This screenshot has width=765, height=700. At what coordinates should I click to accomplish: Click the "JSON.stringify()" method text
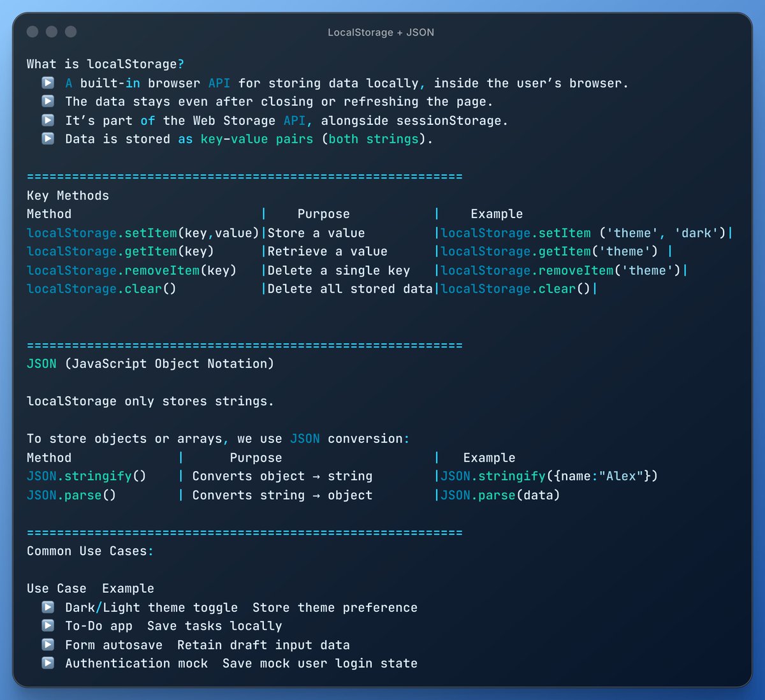pos(86,476)
